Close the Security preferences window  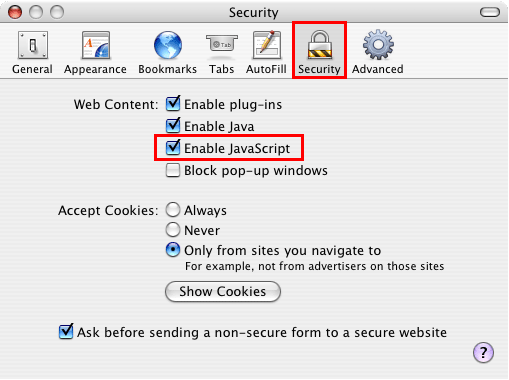pos(15,12)
